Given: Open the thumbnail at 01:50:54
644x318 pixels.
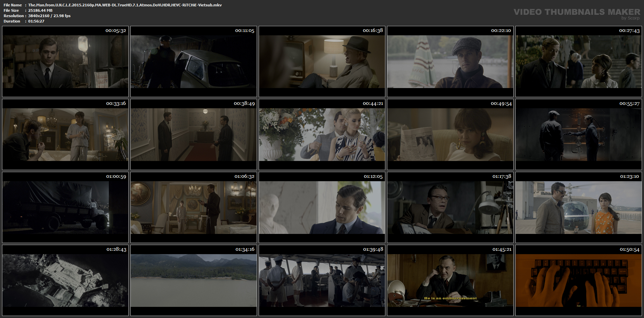Looking at the screenshot, I should (x=578, y=280).
